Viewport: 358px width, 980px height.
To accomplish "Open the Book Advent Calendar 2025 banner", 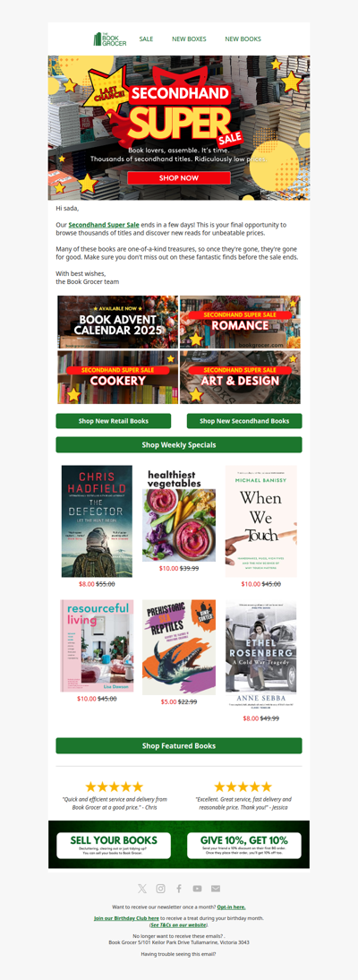I will (x=117, y=322).
